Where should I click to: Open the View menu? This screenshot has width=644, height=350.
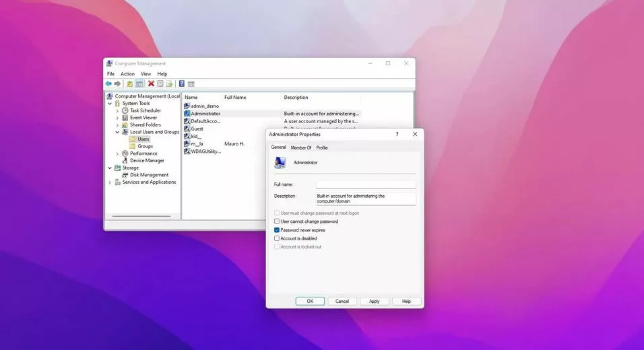point(146,74)
